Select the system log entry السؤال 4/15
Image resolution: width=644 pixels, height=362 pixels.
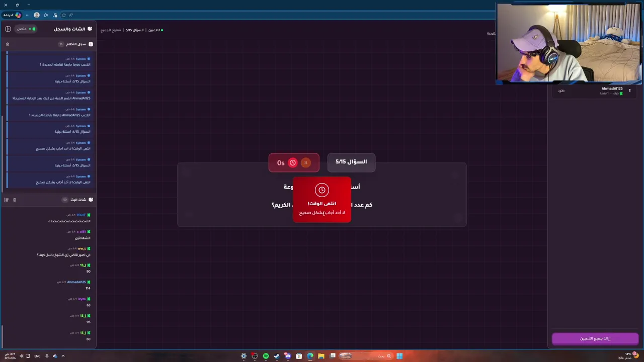point(49,129)
